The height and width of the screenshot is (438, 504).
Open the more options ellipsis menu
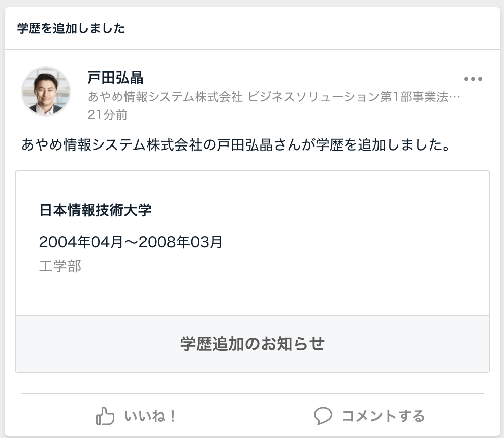pyautogui.click(x=473, y=79)
